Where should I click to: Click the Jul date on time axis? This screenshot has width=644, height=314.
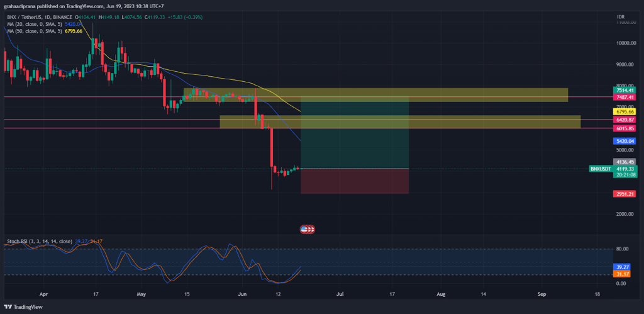[x=340, y=294]
